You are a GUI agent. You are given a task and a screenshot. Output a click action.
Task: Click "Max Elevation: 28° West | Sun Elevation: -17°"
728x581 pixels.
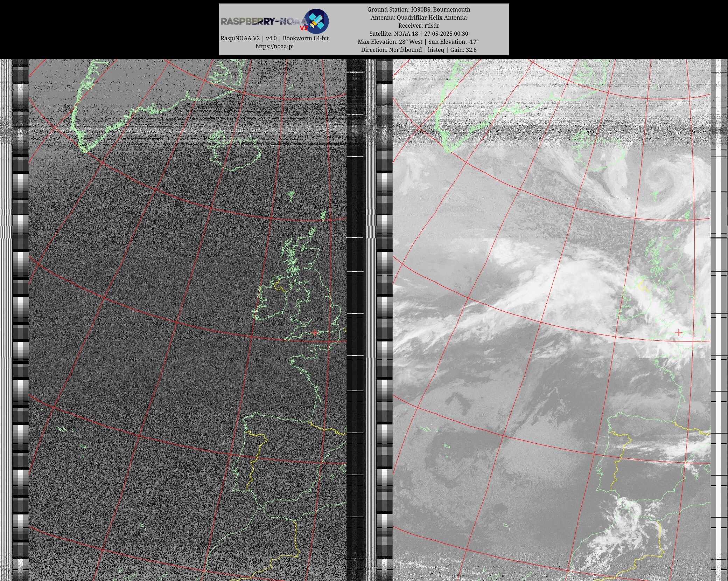tap(418, 42)
